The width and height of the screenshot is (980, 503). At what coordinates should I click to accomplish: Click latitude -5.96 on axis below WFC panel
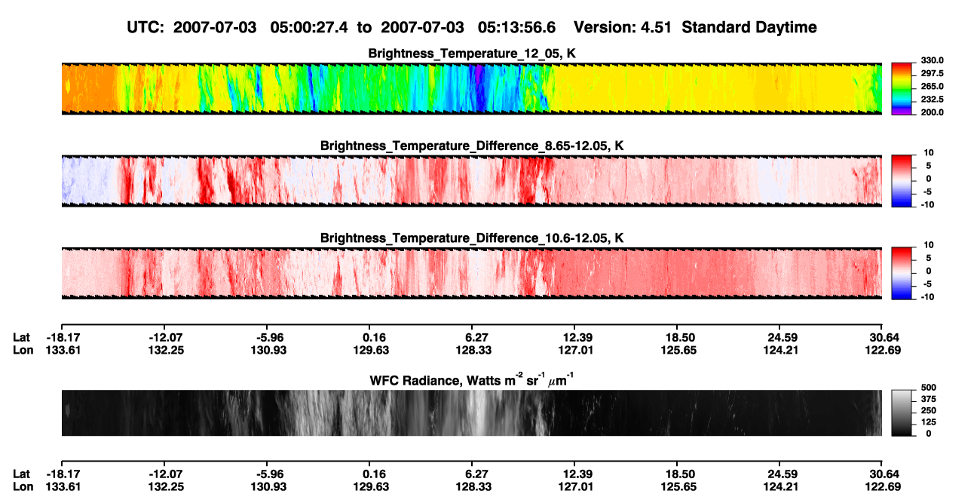(x=267, y=474)
